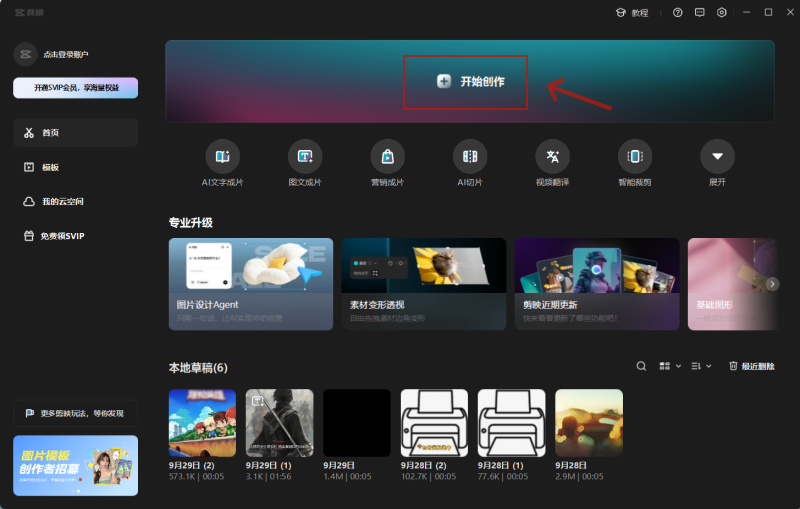This screenshot has width=800, height=509.
Task: Open the 基础图形 card
Action: coord(732,284)
